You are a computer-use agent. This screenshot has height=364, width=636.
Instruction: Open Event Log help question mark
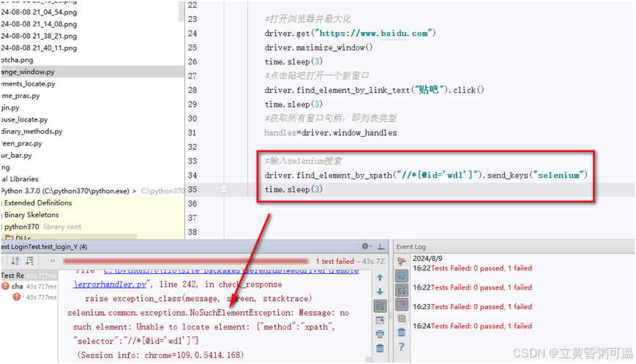coord(402,347)
